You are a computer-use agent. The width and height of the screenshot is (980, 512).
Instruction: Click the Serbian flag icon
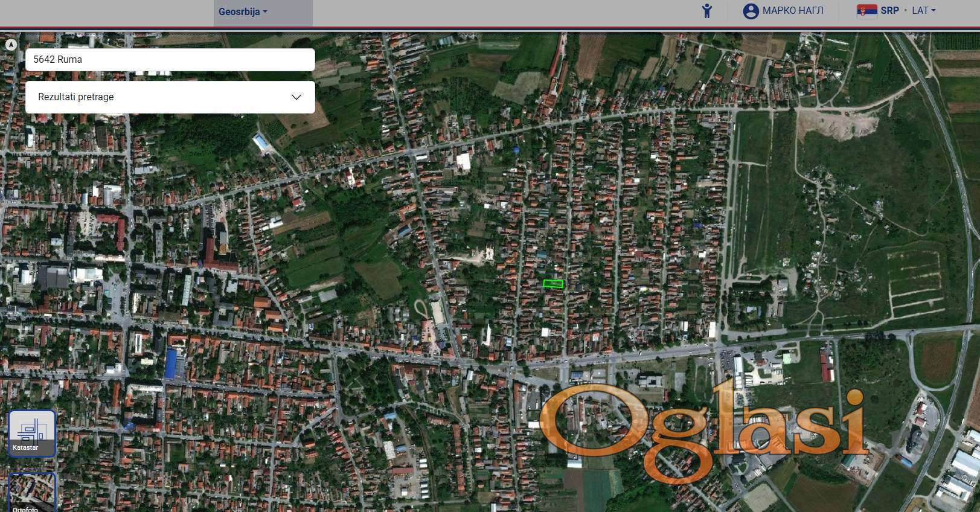866,11
